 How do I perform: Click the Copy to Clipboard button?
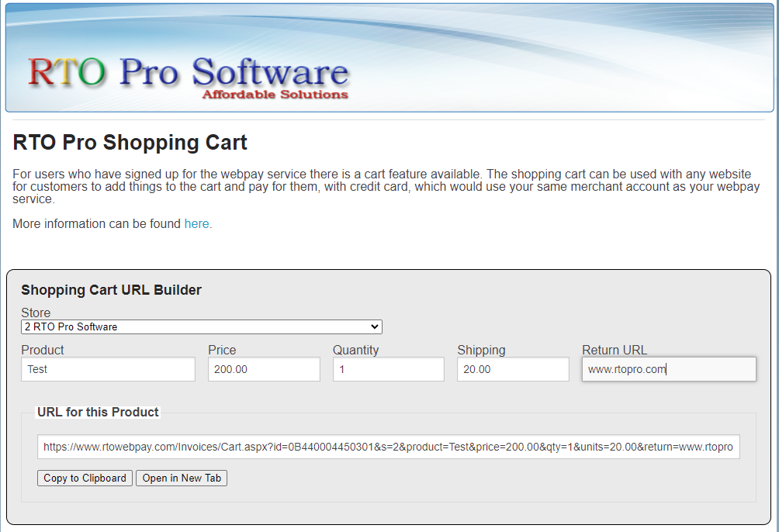[x=84, y=478]
